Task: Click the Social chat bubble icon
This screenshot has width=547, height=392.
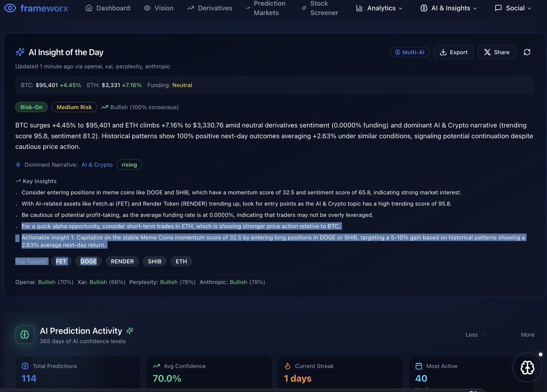Action: (x=498, y=8)
